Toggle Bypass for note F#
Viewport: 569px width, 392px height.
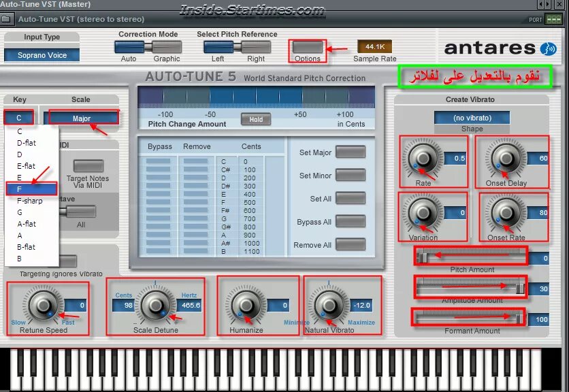tap(158, 210)
